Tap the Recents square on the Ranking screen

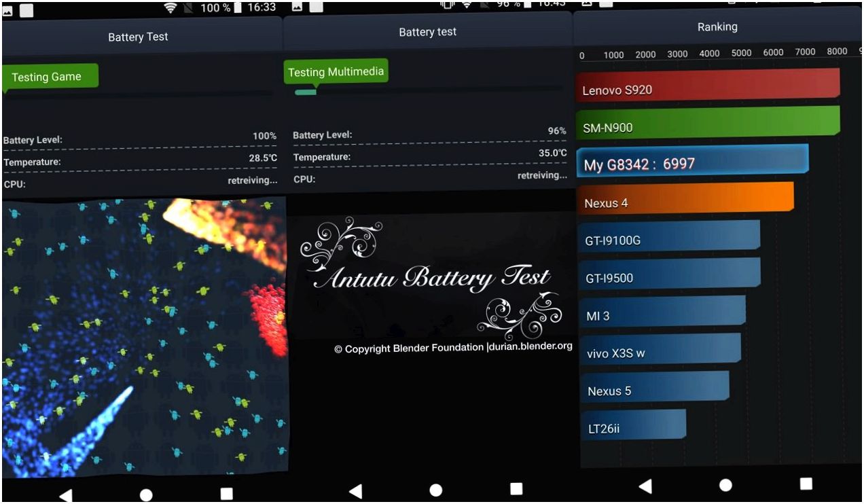(806, 484)
